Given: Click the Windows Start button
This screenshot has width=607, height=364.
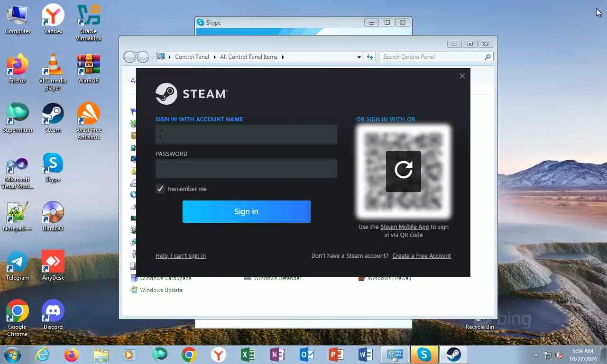Looking at the screenshot, I should click(x=12, y=355).
